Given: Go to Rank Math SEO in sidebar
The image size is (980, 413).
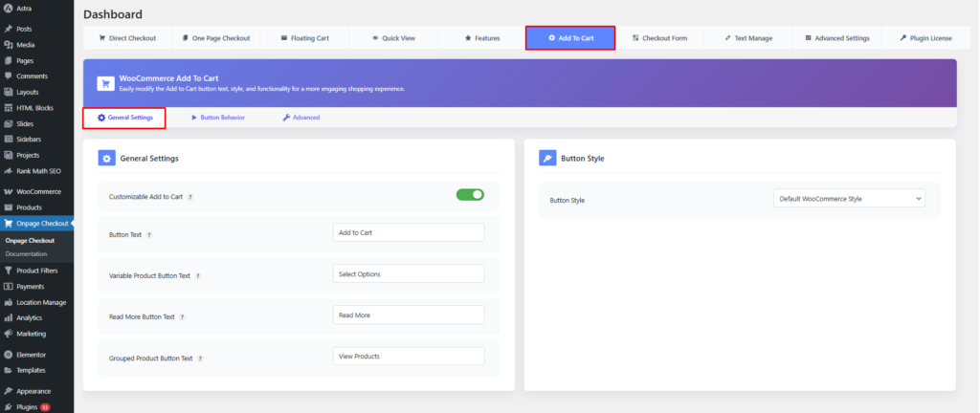Looking at the screenshot, I should point(38,170).
